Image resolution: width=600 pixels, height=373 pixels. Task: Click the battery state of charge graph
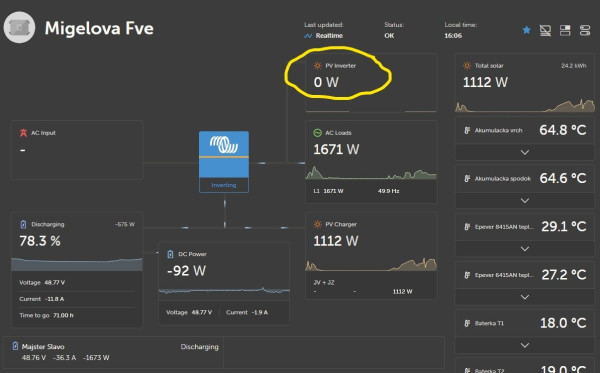tap(77, 264)
